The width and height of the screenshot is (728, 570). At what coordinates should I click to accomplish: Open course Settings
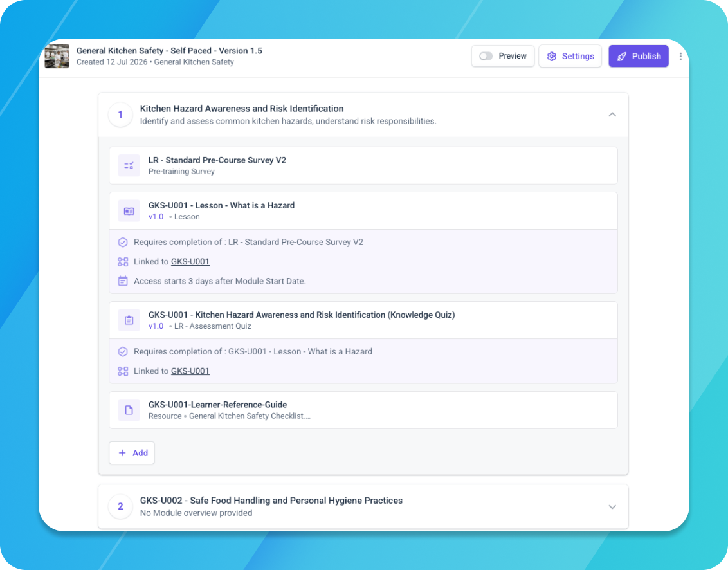pos(570,56)
